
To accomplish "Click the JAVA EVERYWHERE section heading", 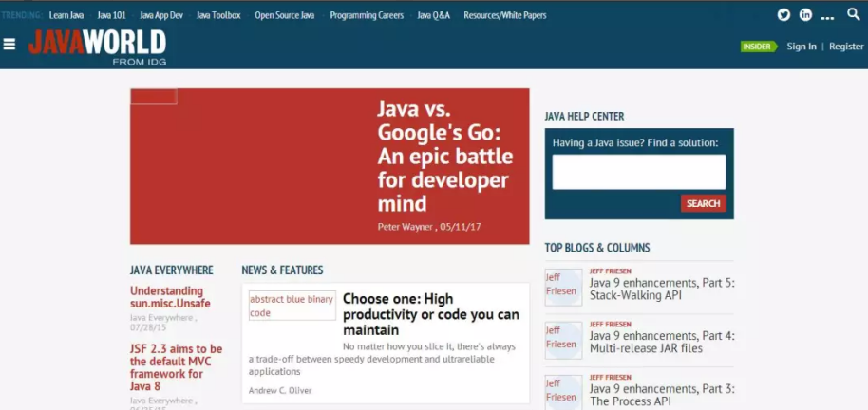I will tap(172, 270).
